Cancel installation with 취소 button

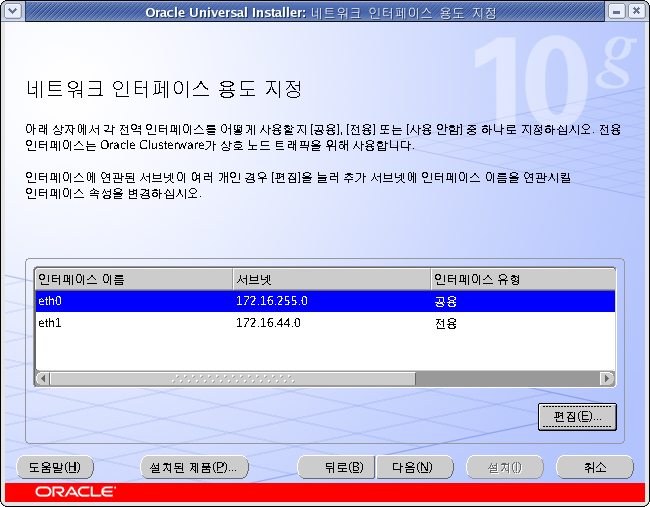coord(595,468)
